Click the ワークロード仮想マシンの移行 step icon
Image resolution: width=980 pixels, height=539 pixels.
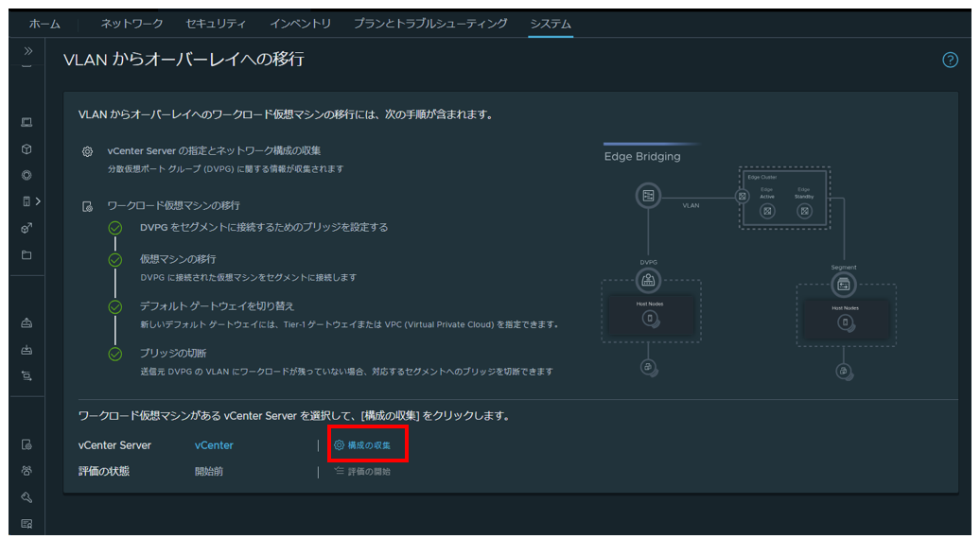pyautogui.click(x=87, y=207)
